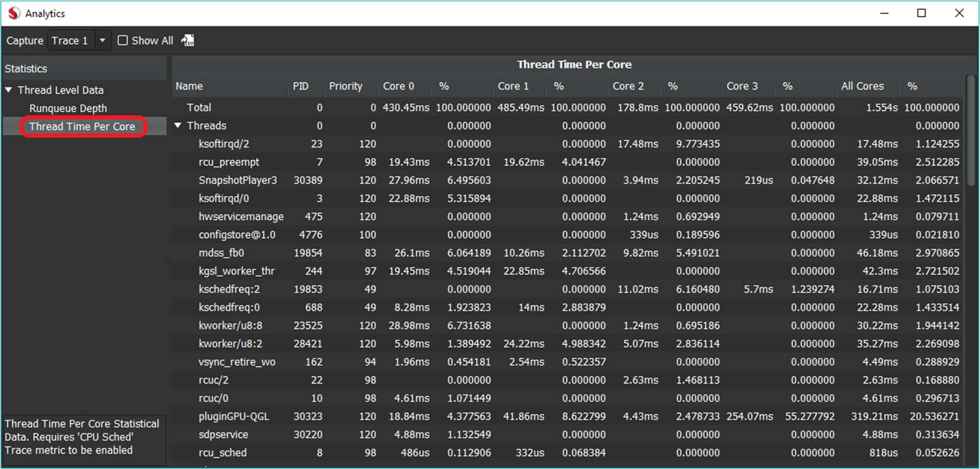980x469 pixels.
Task: Click the Analytics app logo icon
Action: 14,14
